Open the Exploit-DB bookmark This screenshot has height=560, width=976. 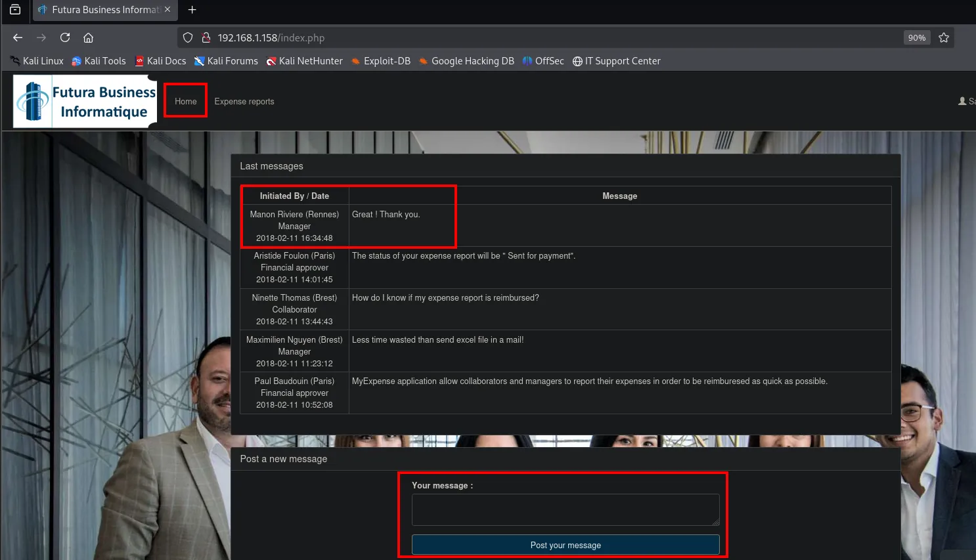click(381, 61)
